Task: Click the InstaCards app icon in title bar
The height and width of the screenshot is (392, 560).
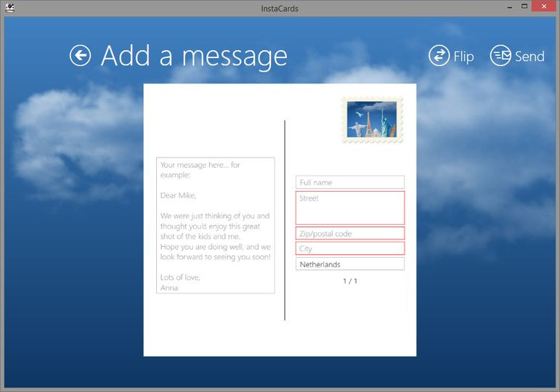Action: 9,7
